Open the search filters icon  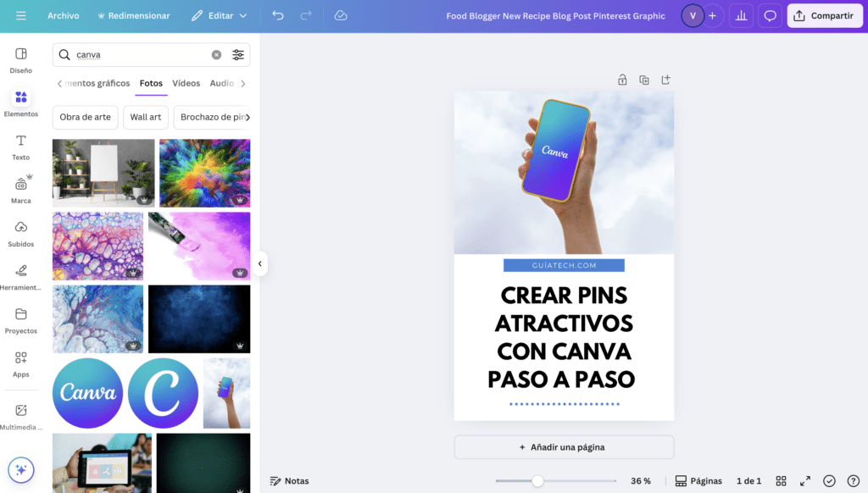click(238, 55)
